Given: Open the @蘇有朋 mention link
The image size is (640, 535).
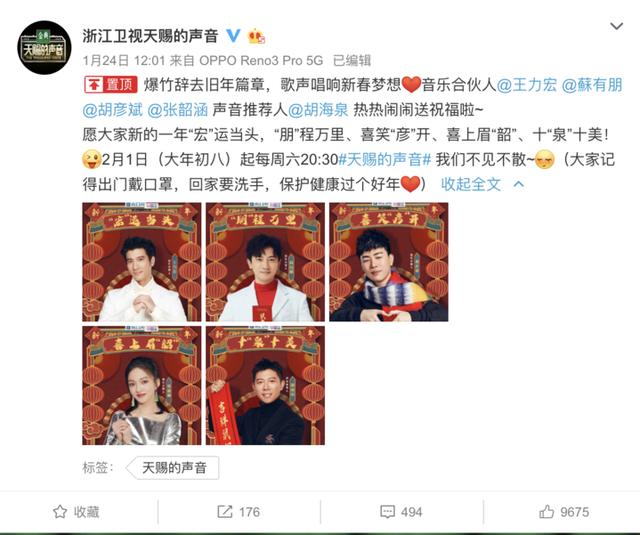Looking at the screenshot, I should coord(592,85).
